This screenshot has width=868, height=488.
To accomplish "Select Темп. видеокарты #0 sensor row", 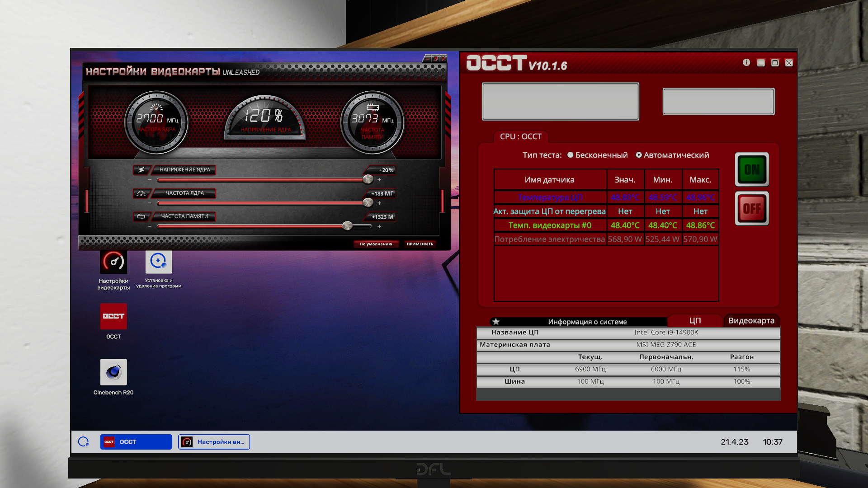I will [606, 225].
